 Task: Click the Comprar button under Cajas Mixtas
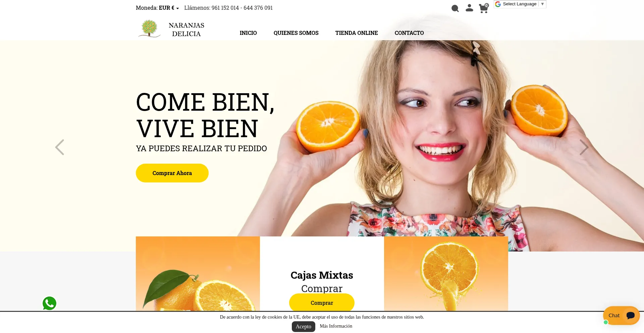[x=322, y=303]
